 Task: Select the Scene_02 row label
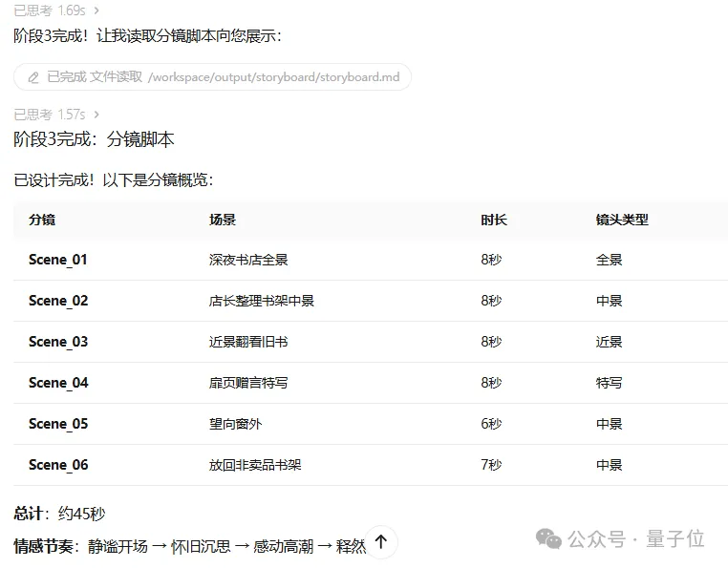(x=58, y=301)
